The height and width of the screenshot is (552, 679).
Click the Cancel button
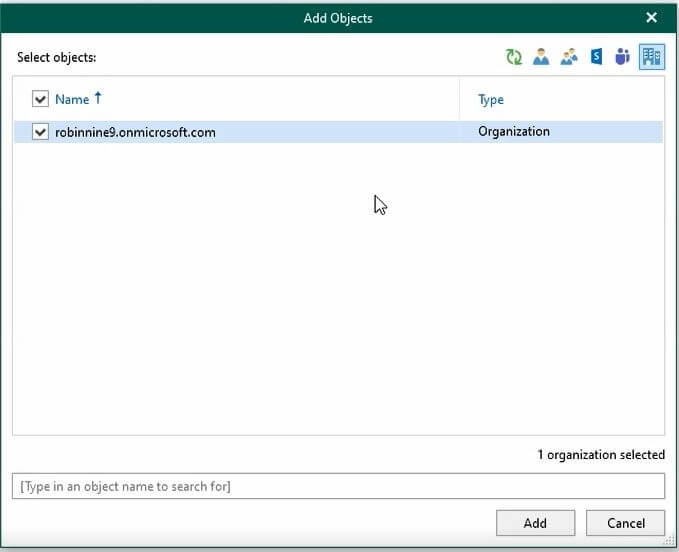[625, 523]
